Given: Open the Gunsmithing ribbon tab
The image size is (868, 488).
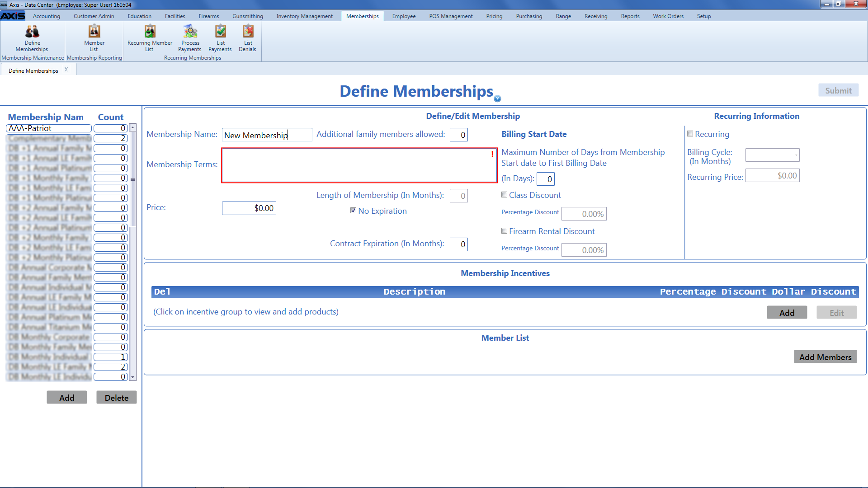Looking at the screenshot, I should pos(248,16).
